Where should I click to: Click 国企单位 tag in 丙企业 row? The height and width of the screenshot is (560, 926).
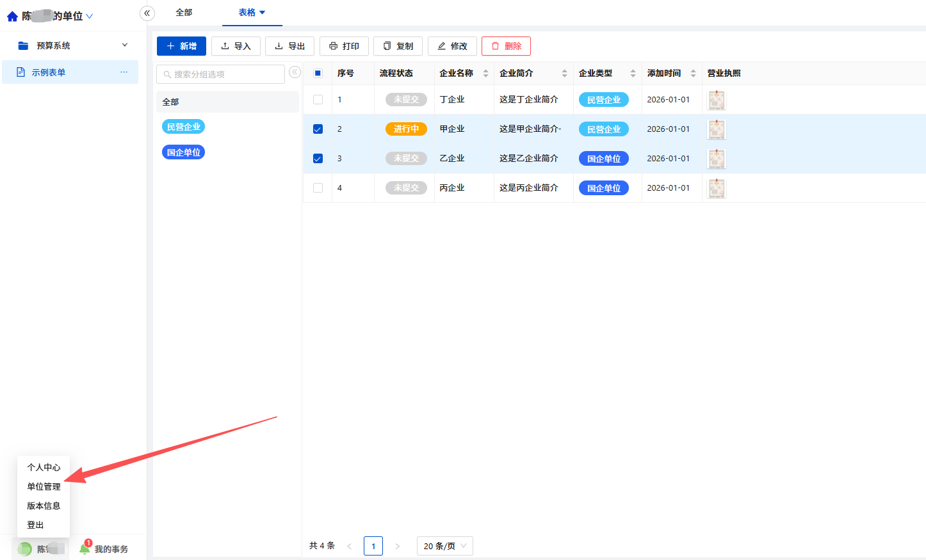pos(604,188)
